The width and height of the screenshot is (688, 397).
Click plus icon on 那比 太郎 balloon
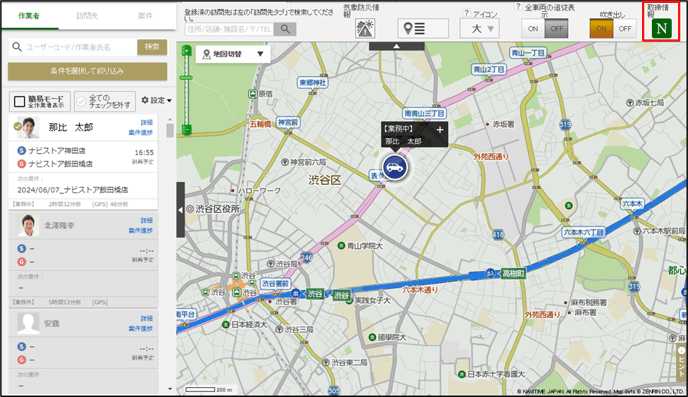(440, 129)
